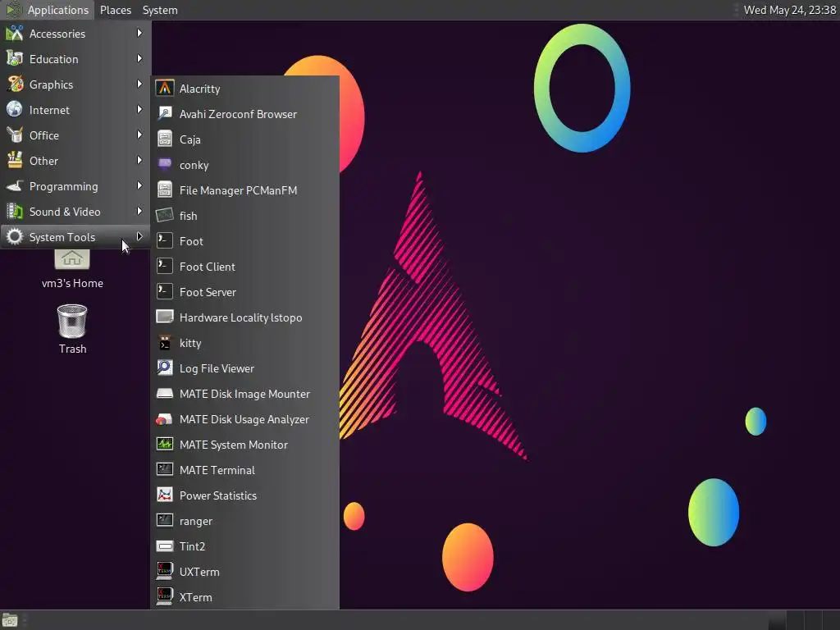Click the Graphics category icon
This screenshot has height=630, width=840.
point(15,84)
